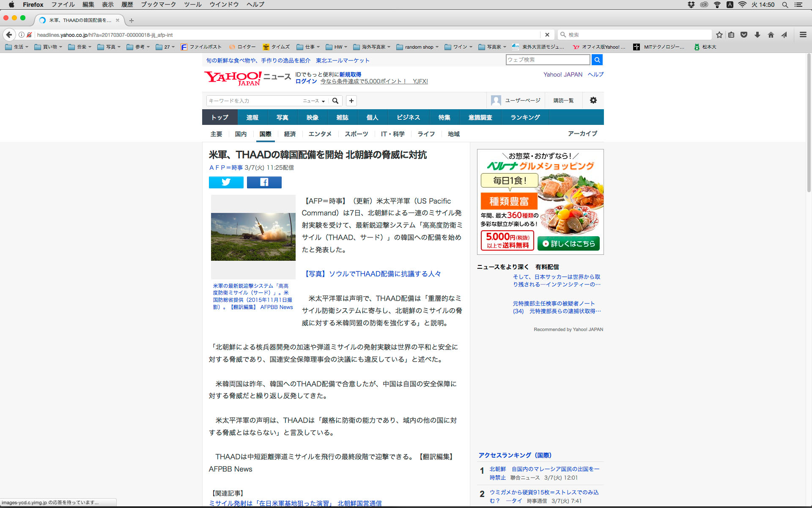Open the ブックマーク menu in menu bar
Viewport: 812px width, 508px height.
158,5
